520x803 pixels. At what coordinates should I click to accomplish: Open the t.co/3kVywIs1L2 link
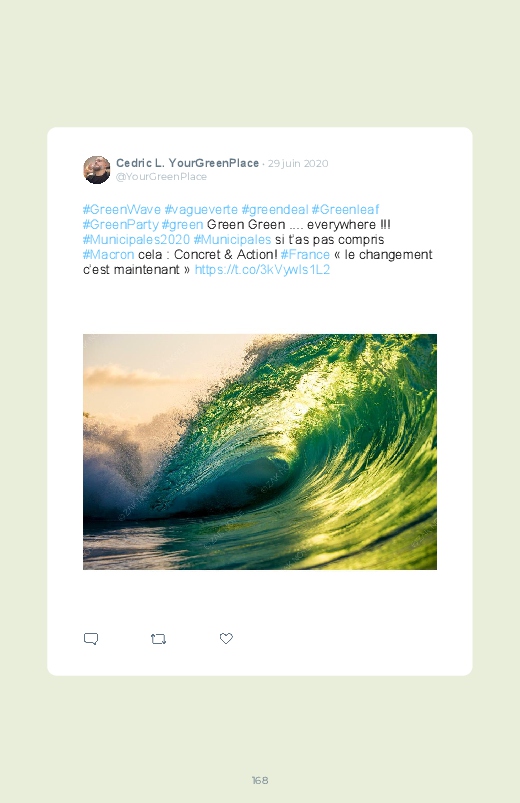click(262, 269)
